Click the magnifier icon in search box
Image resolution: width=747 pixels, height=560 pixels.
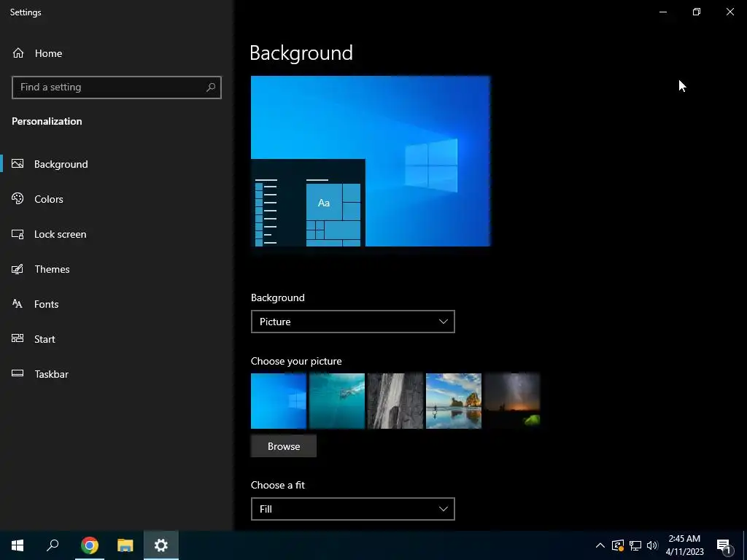[211, 87]
